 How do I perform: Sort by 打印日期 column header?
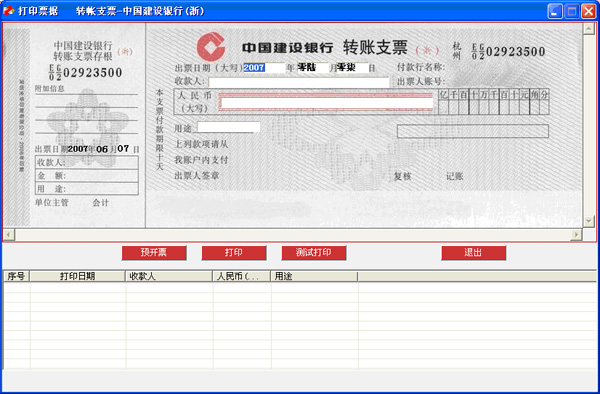[78, 276]
